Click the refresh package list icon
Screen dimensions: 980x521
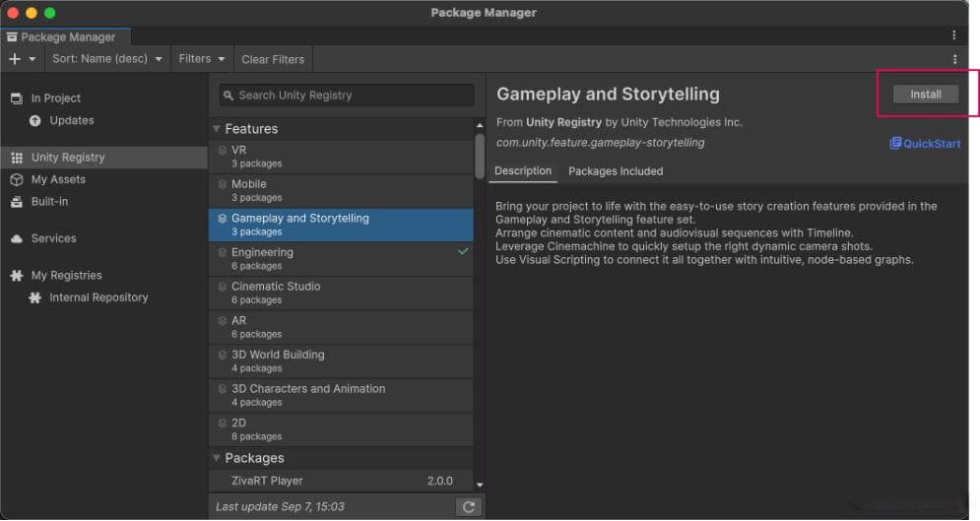pyautogui.click(x=469, y=506)
